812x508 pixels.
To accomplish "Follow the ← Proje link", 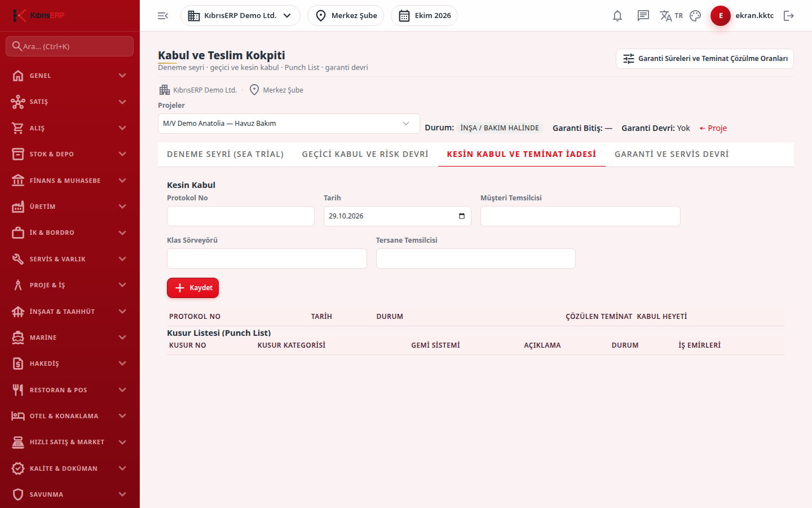I will 713,128.
